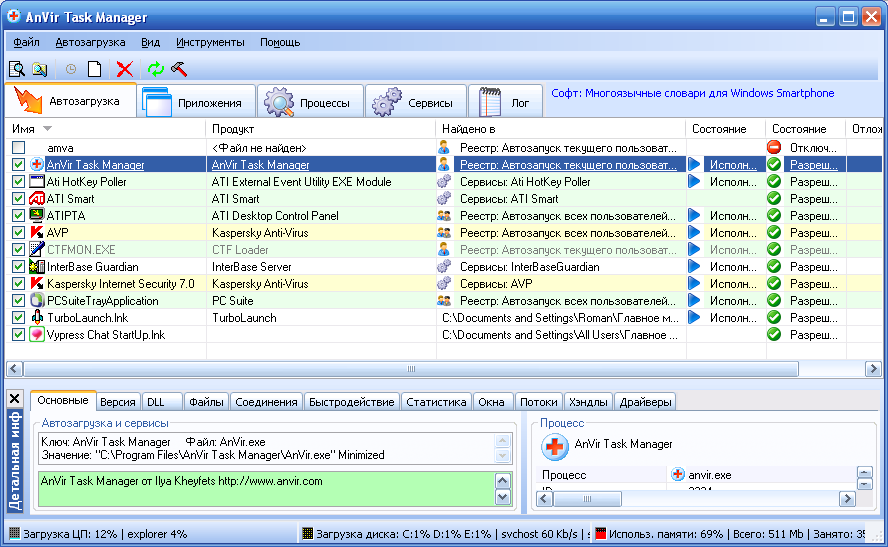Image resolution: width=888 pixels, height=547 pixels.
Task: Click the green refresh arrows icon
Action: point(155,69)
